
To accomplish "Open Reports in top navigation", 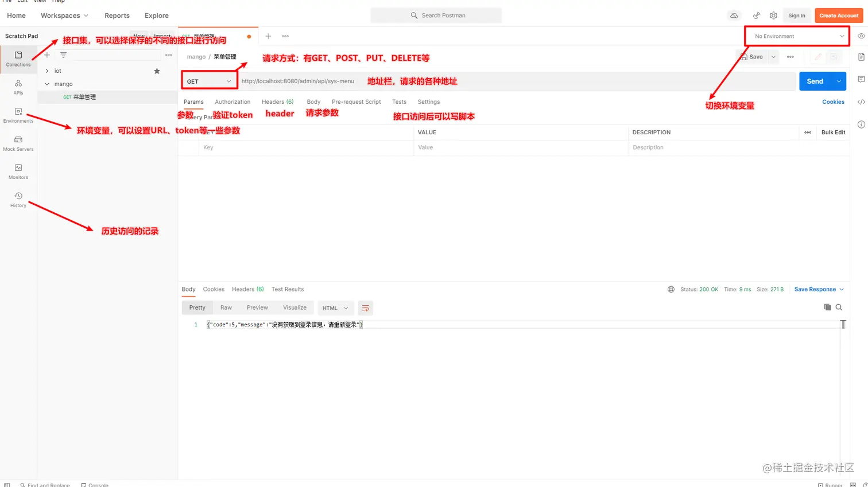I will tap(117, 15).
